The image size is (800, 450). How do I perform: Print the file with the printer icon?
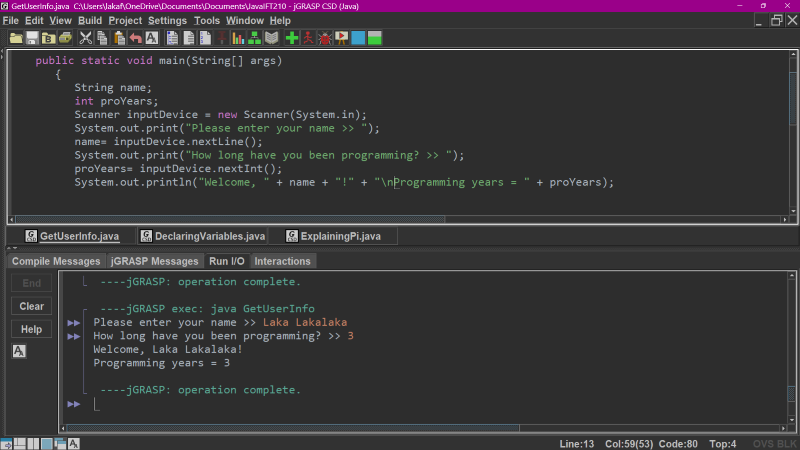65,38
